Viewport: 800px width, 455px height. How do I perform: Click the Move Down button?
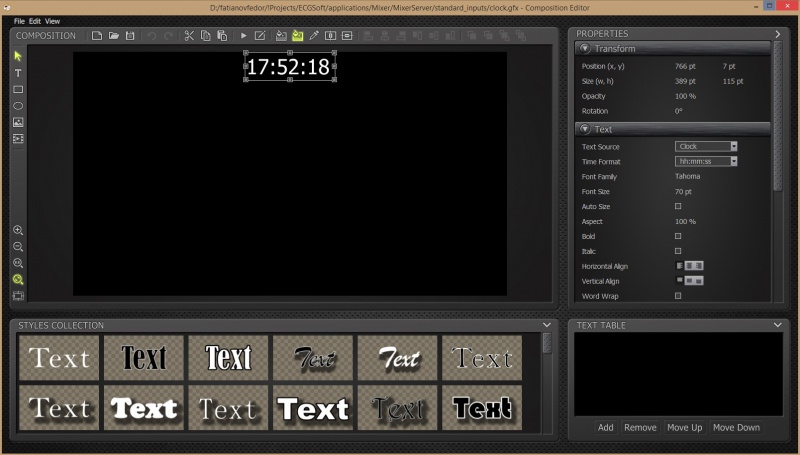click(x=736, y=427)
